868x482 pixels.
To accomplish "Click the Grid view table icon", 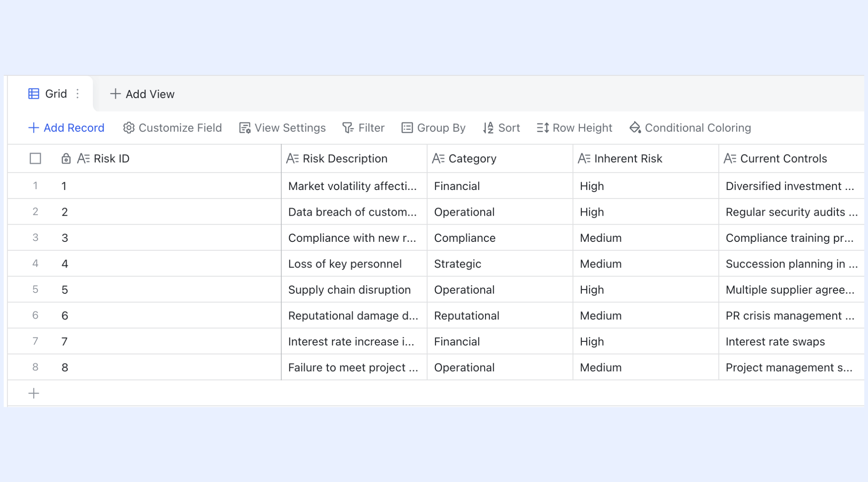I will (x=34, y=94).
